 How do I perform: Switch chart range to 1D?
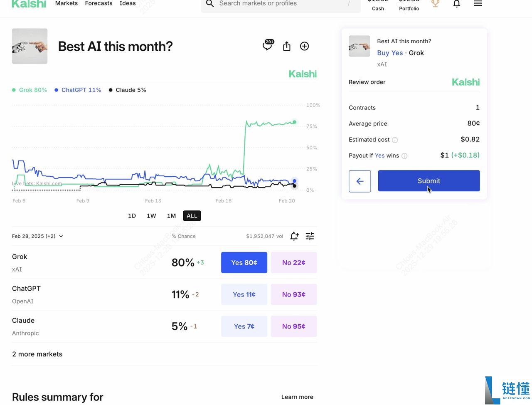(x=132, y=216)
